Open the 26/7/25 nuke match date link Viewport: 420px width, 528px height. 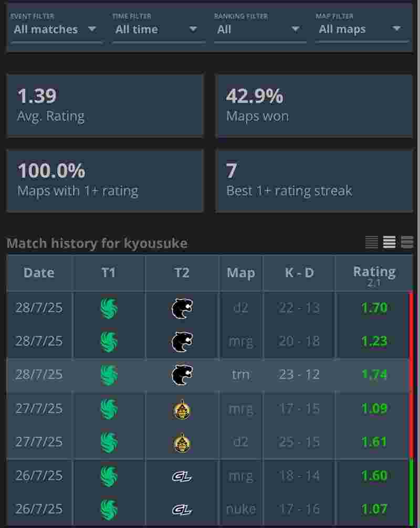(39, 509)
